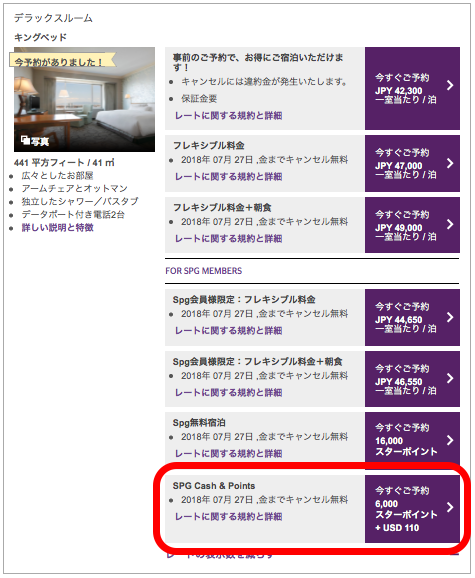Click the arrow on the 16,000 Starpoints button
This screenshot has height=578, width=475.
click(x=450, y=440)
